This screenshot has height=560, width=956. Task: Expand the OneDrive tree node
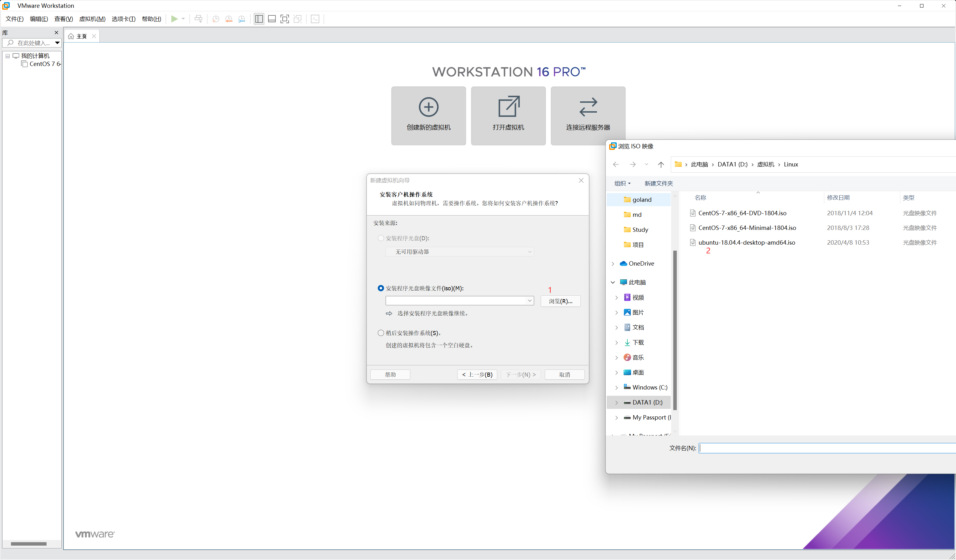[613, 264]
